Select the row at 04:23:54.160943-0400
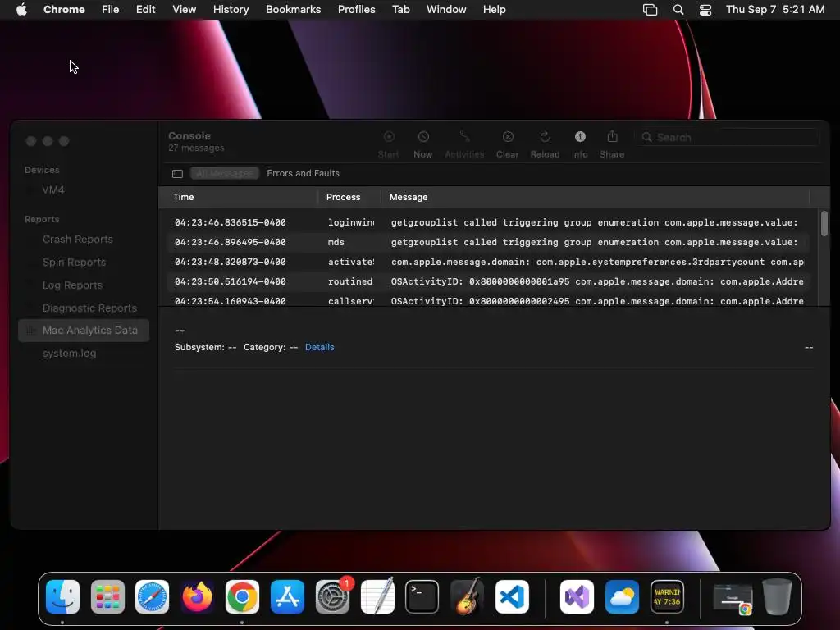The image size is (840, 630). click(x=487, y=300)
